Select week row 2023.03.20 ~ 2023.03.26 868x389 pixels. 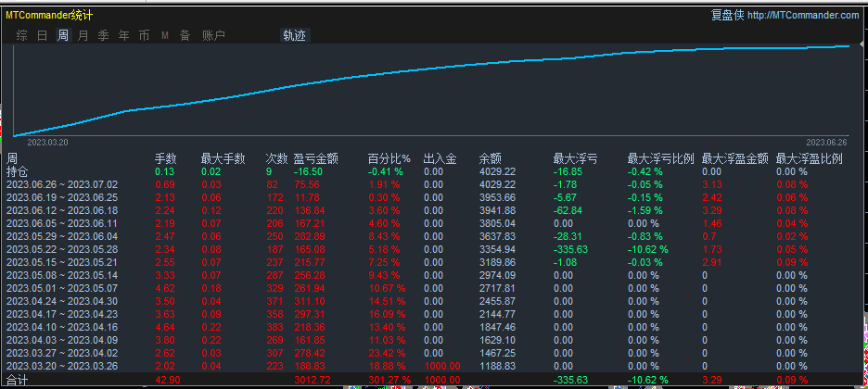pos(433,366)
